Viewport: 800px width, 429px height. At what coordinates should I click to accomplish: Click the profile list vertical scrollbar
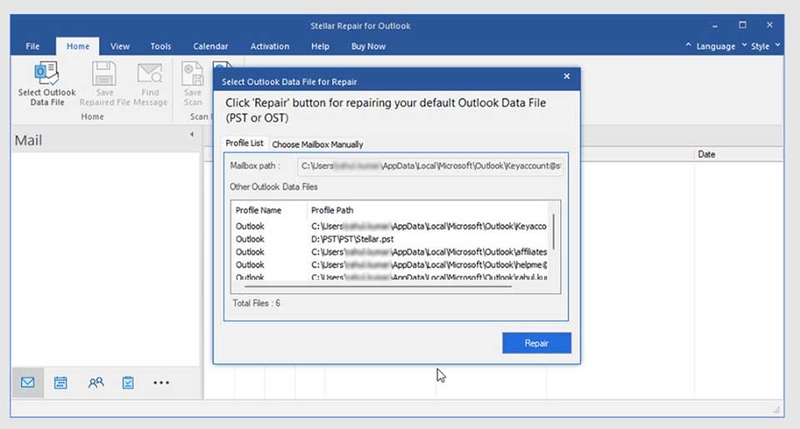[x=553, y=232]
